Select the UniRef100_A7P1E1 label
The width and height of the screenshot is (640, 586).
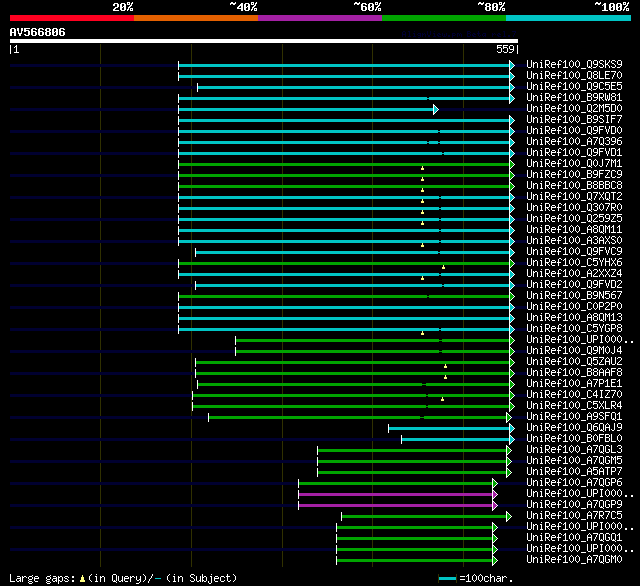574,384
